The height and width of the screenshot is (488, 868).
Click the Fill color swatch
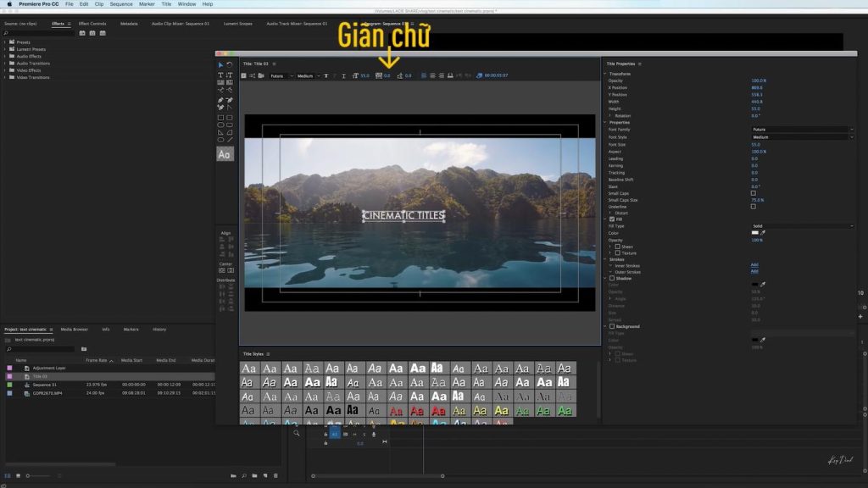(x=754, y=234)
